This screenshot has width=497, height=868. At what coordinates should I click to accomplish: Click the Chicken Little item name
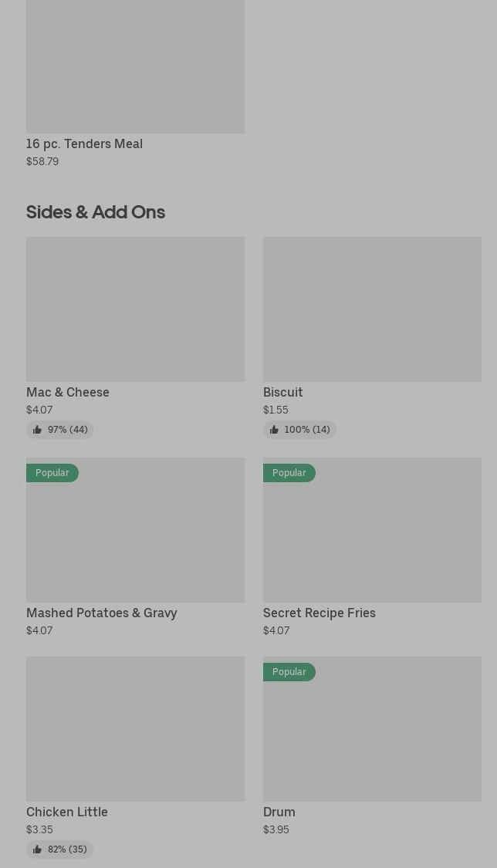point(67,812)
